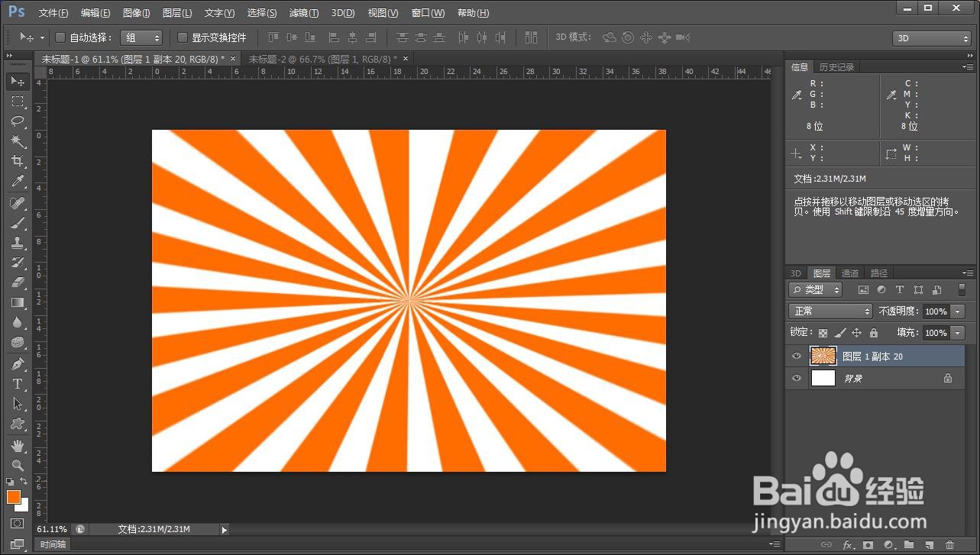Select the Lasso tool
Screen dimensions: 980x555
[x=18, y=121]
